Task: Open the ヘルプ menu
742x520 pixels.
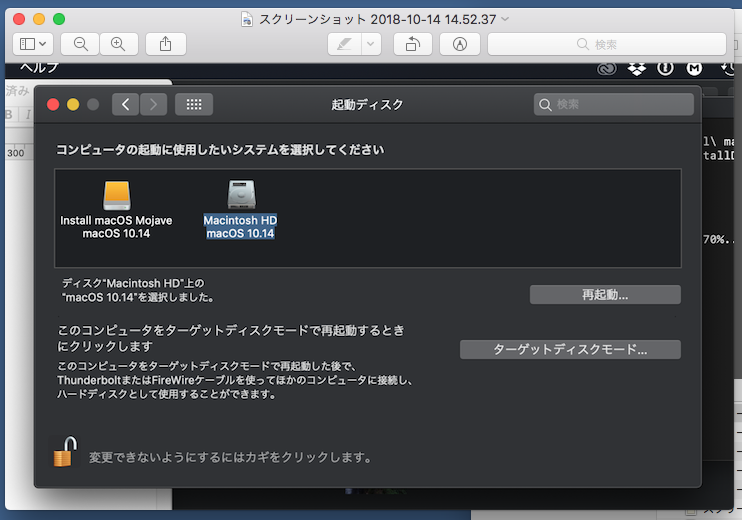Action: tap(39, 67)
